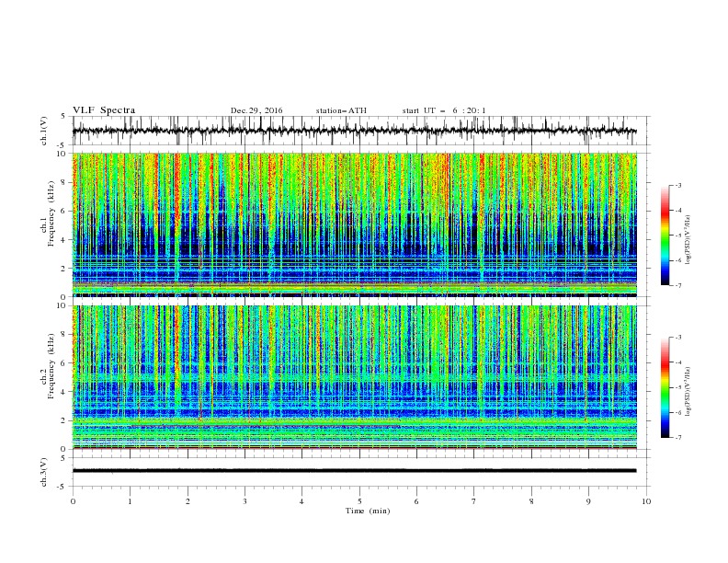Click the ch.1 spectrogram color scale bar
Screen dimensions: 728x563
pyautogui.click(x=665, y=236)
